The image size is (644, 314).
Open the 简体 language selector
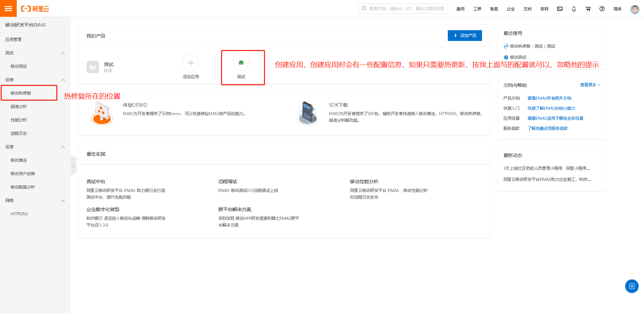click(x=618, y=9)
